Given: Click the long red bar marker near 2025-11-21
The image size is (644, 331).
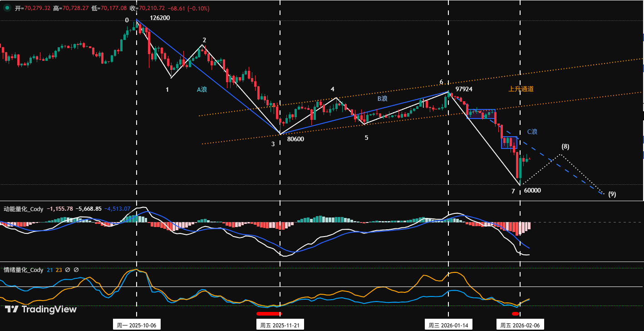Looking at the screenshot, I should click(269, 313).
